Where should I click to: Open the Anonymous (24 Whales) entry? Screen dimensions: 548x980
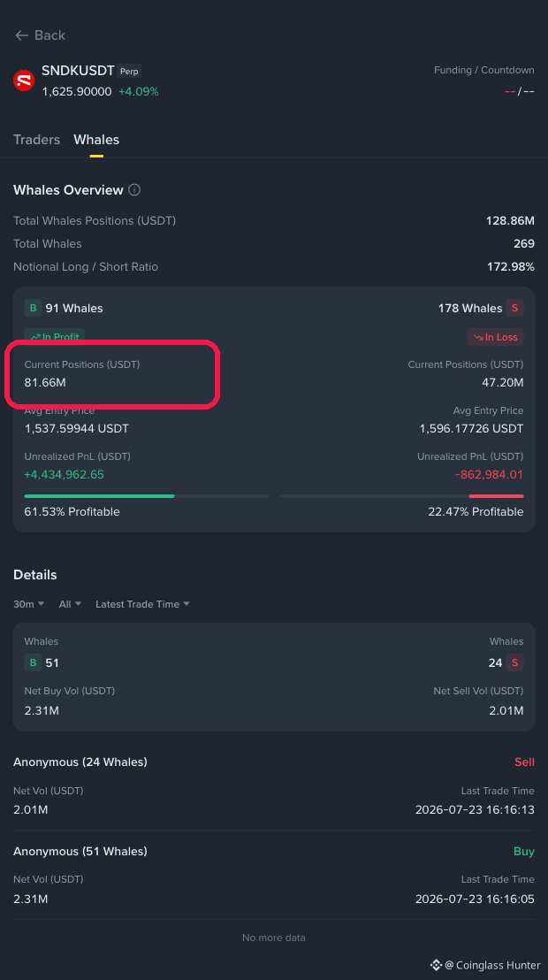coord(274,785)
